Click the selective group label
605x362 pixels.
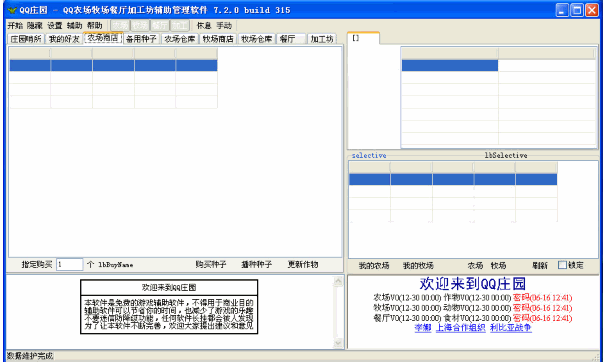369,156
